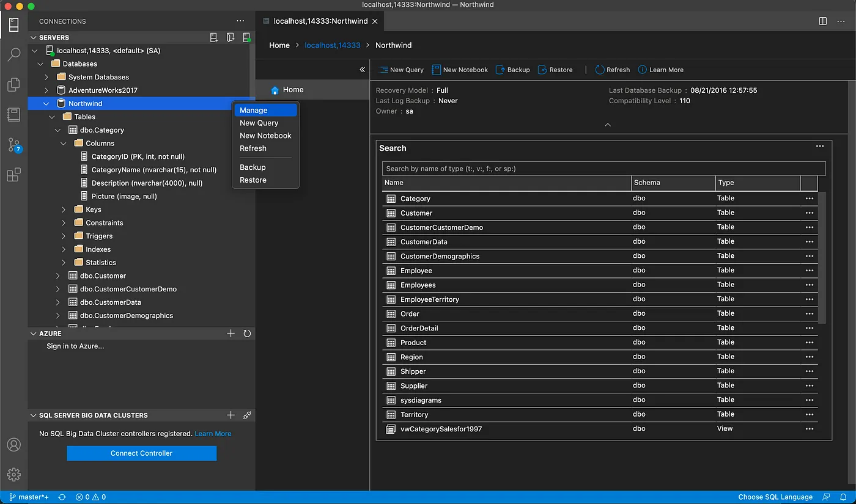The image size is (856, 504).
Task: Click Sign in to Azure
Action: 75,346
